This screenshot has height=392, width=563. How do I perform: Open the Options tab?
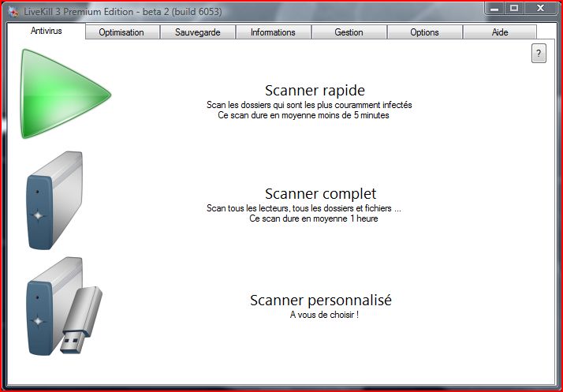(x=424, y=32)
